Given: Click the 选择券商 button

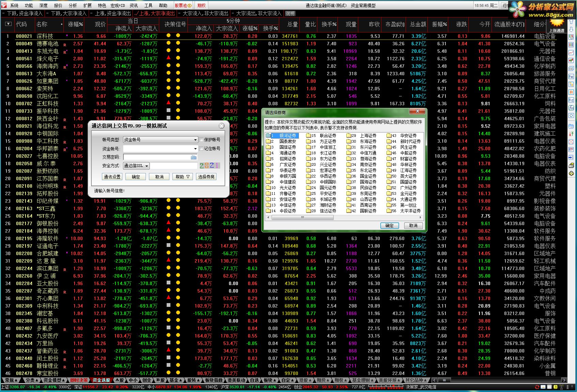Looking at the screenshot, I should 206,177.
